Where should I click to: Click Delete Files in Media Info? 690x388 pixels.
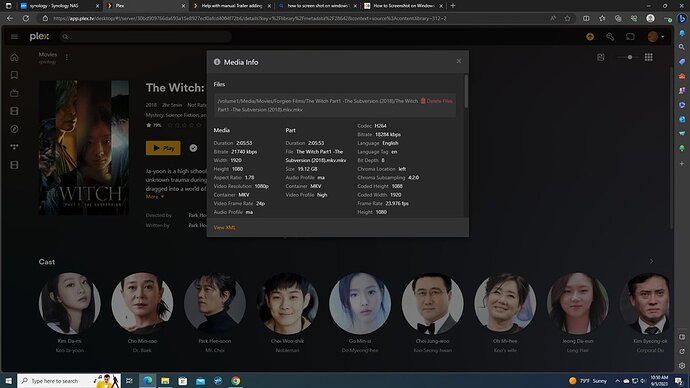437,101
